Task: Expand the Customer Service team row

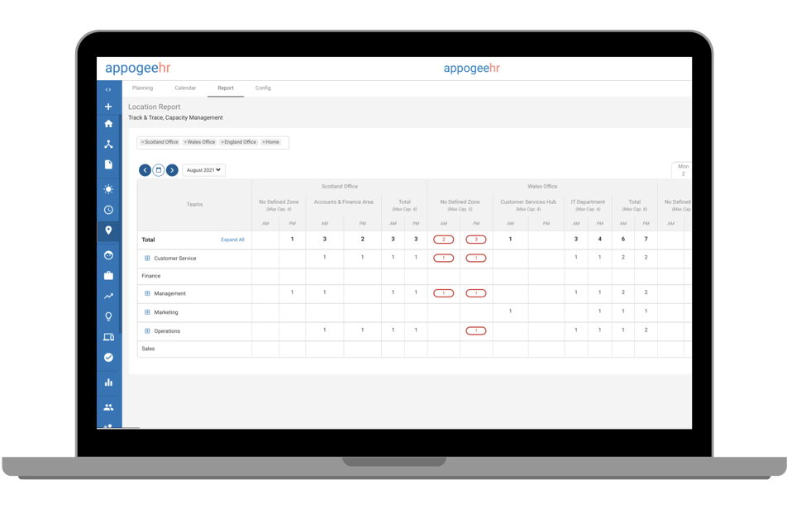Action: [147, 259]
